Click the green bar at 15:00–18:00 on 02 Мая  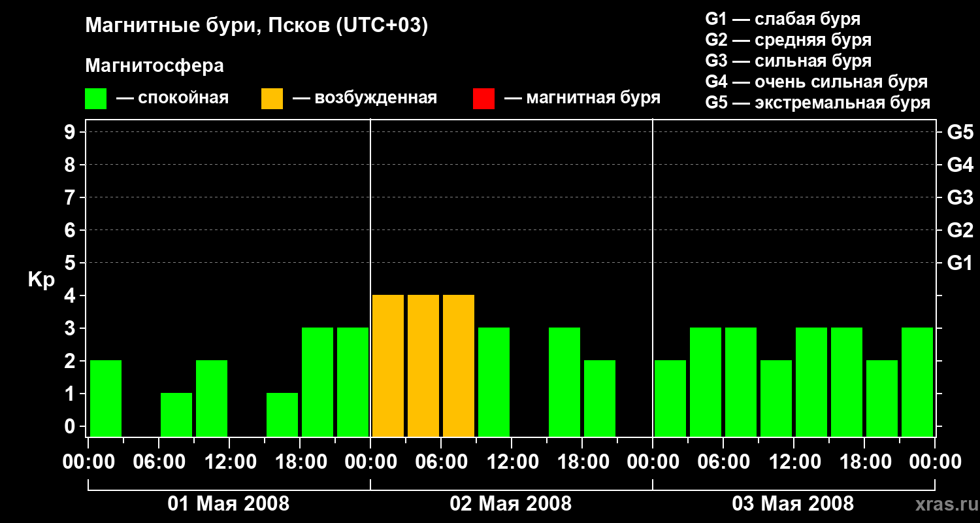(564, 382)
